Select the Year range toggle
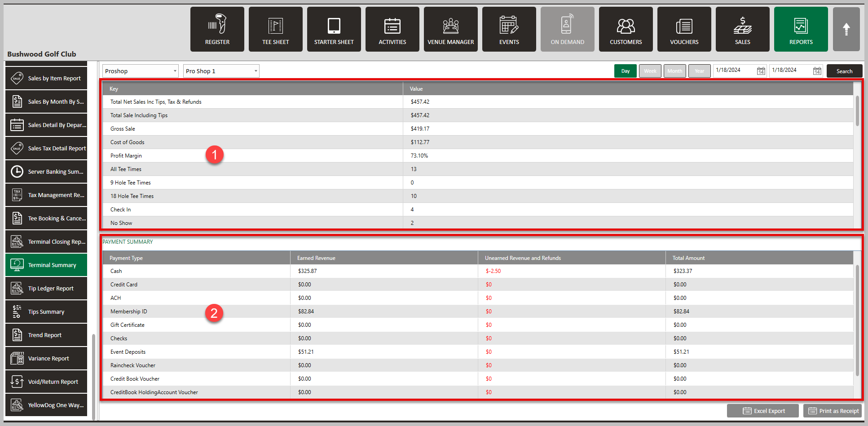868x426 pixels. (x=700, y=71)
